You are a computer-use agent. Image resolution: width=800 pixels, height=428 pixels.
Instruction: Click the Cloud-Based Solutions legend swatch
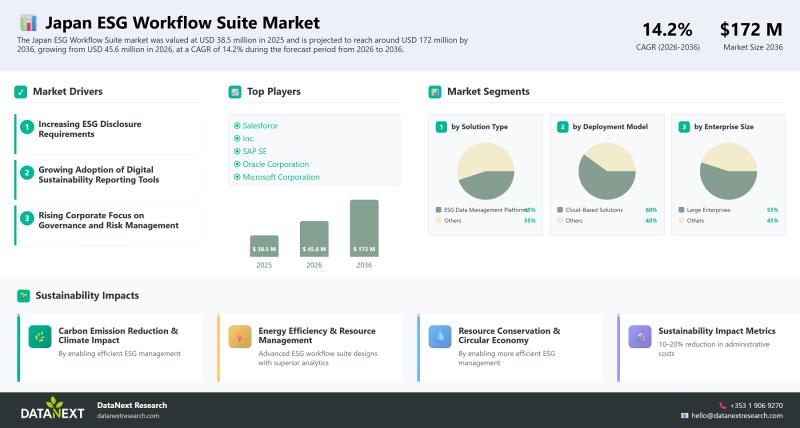pyautogui.click(x=560, y=210)
